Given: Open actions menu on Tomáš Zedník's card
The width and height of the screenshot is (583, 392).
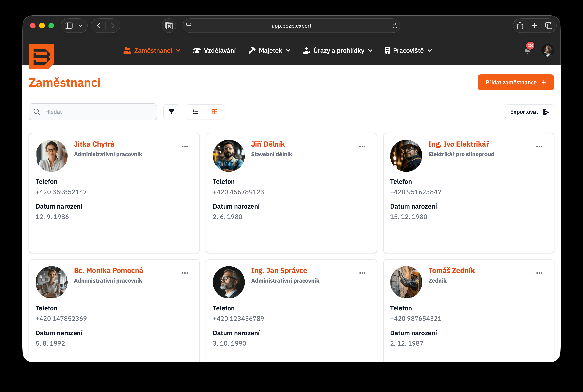Looking at the screenshot, I should click(x=539, y=273).
